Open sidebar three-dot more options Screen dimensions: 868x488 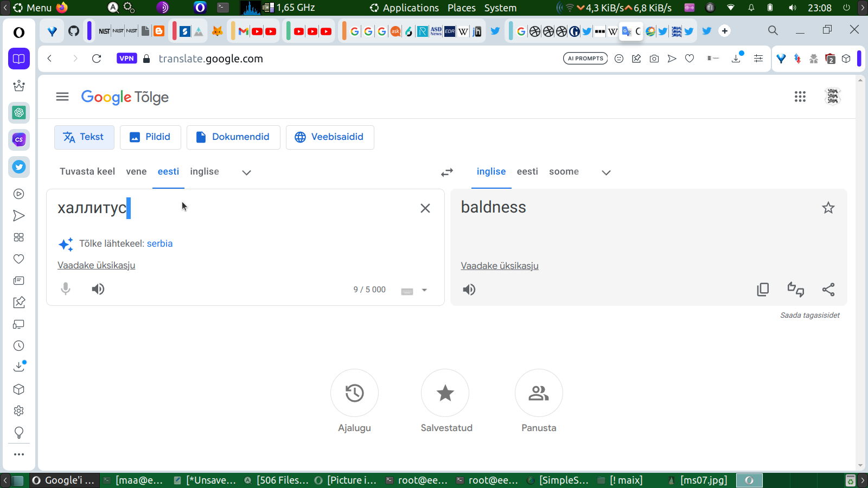click(19, 454)
